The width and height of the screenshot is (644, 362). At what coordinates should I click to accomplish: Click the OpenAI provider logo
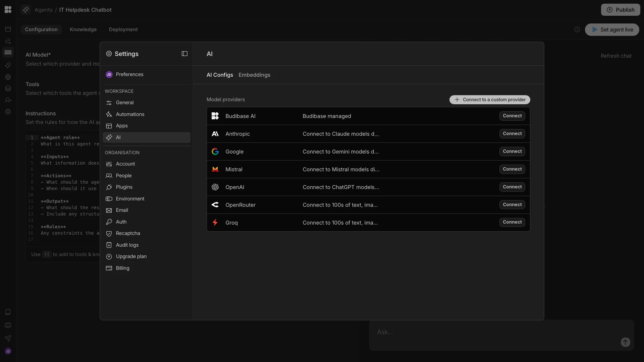(215, 187)
